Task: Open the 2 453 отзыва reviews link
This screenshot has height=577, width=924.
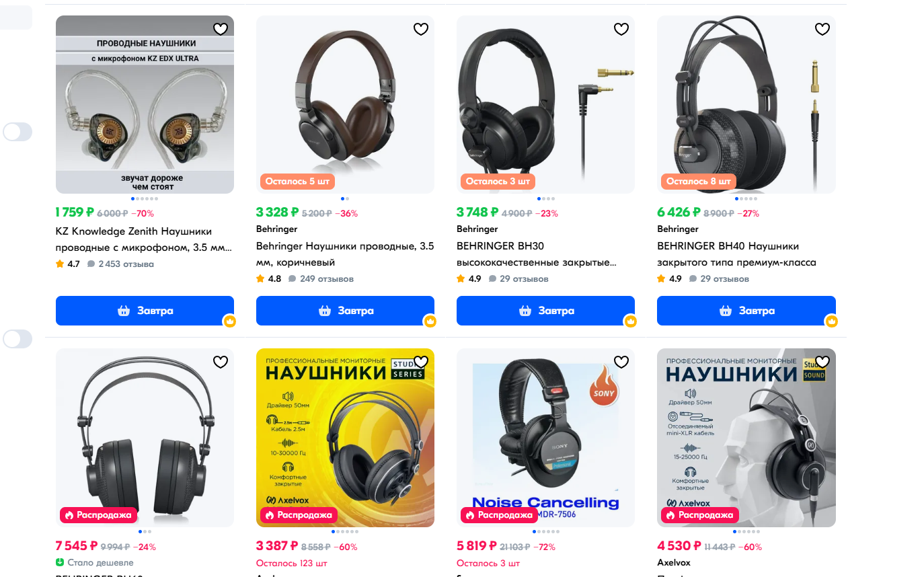Action: tap(120, 264)
